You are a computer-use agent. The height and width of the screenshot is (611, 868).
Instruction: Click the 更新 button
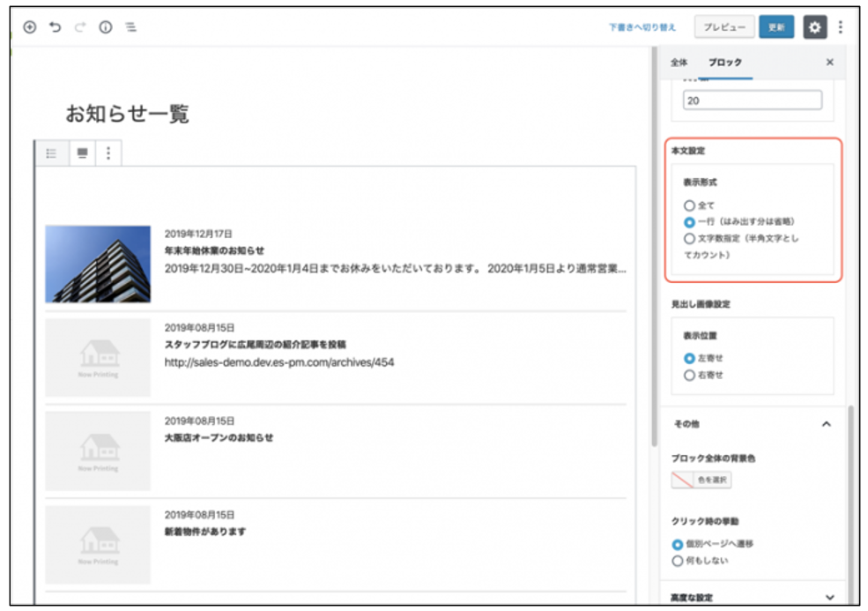775,27
